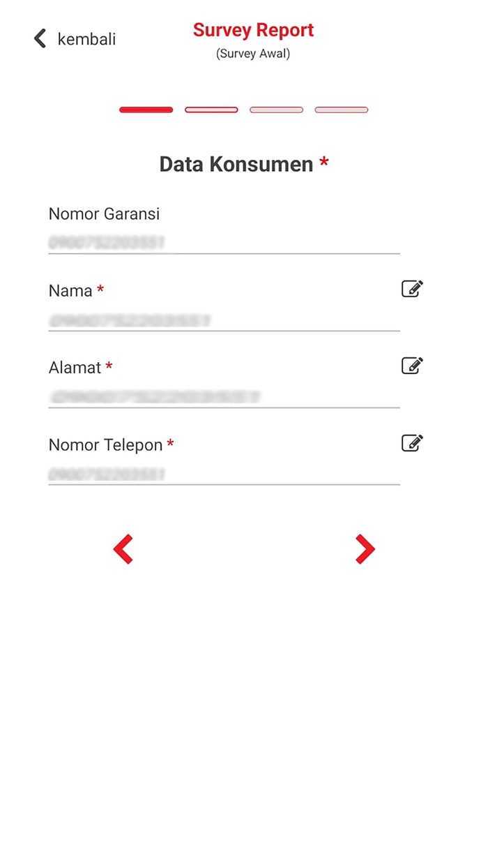This screenshot has height=868, width=488.
Task: Go to previous step with red left arrow
Action: click(123, 549)
